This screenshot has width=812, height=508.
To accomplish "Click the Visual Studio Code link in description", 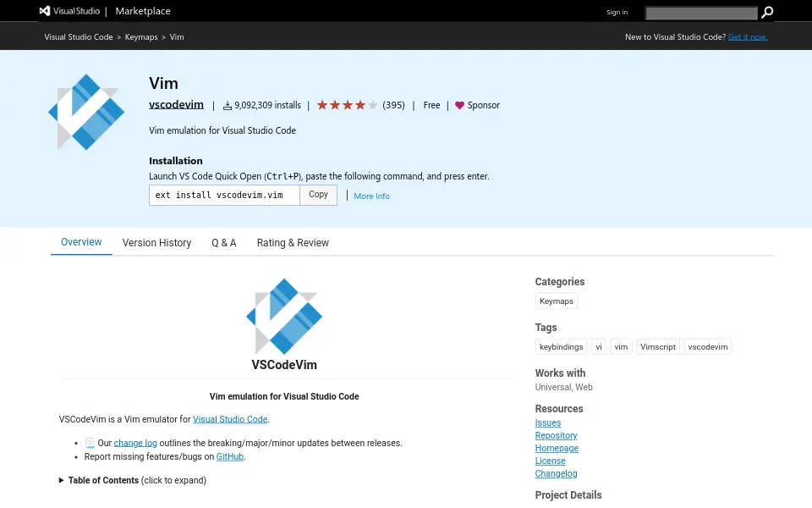I will click(230, 419).
